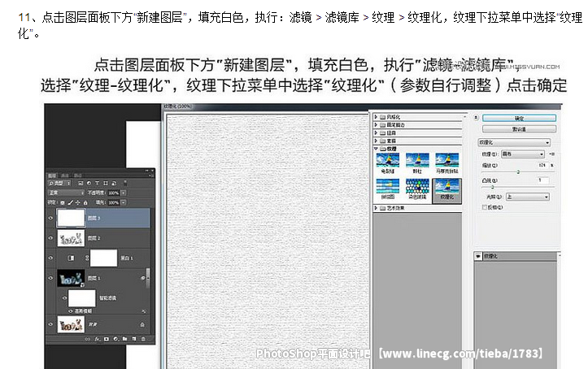
Task: Open the blend mode dropdown
Action: pyautogui.click(x=66, y=193)
